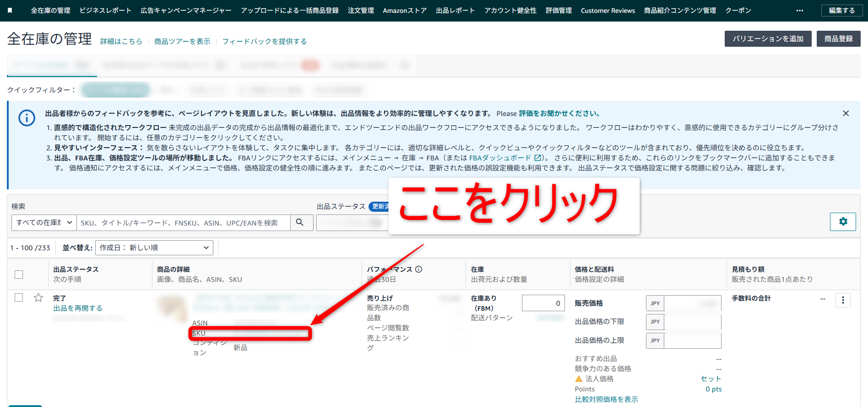This screenshot has height=407, width=868.
Task: Expand the すべての在庫 search scope dropdown
Action: (x=44, y=222)
